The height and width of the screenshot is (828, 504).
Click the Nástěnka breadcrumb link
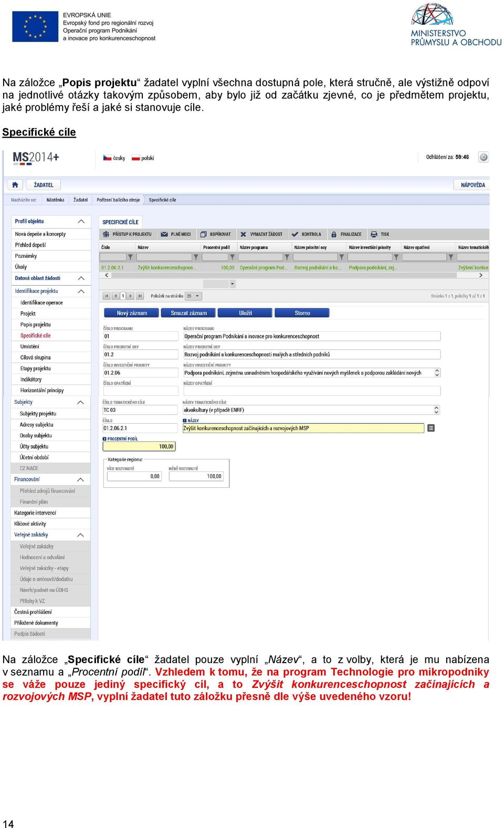coord(55,200)
